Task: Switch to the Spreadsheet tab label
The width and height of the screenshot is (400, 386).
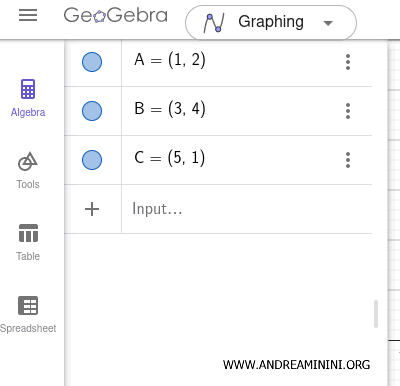Action: (x=28, y=328)
